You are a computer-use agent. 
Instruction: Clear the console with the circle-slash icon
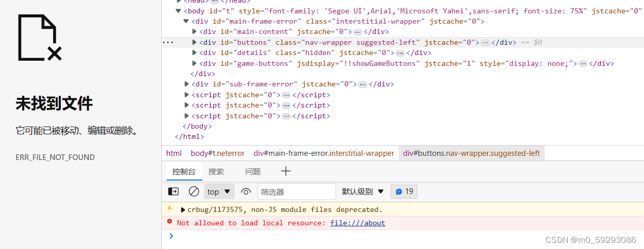[x=194, y=191]
